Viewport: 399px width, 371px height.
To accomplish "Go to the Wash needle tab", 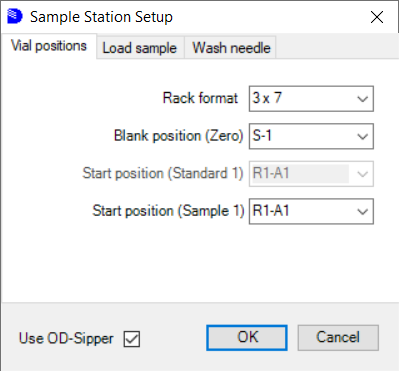I will pyautogui.click(x=231, y=48).
